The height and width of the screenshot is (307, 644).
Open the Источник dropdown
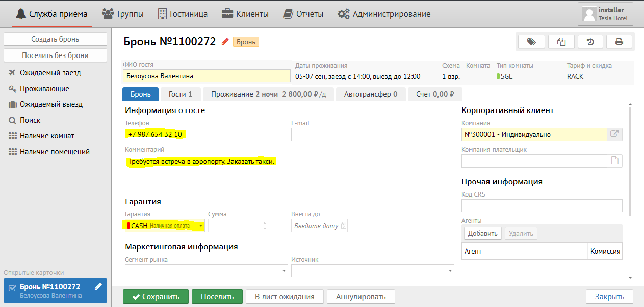point(450,271)
